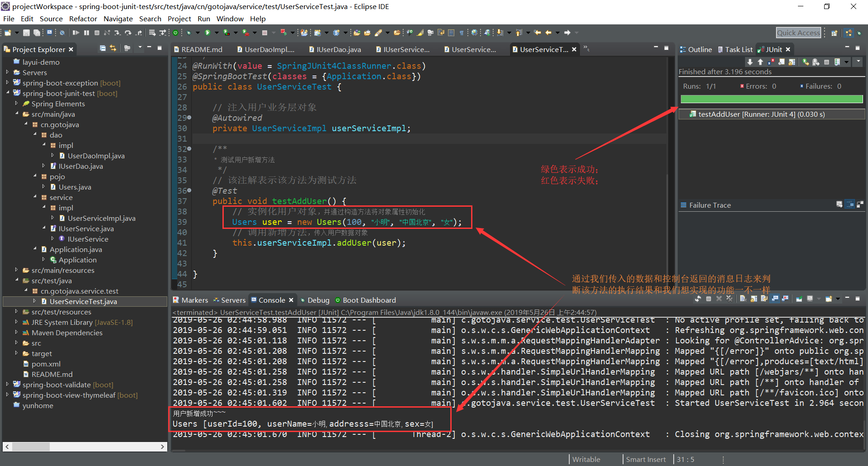Click the green Run button in toolbar
The image size is (868, 466).
(208, 33)
